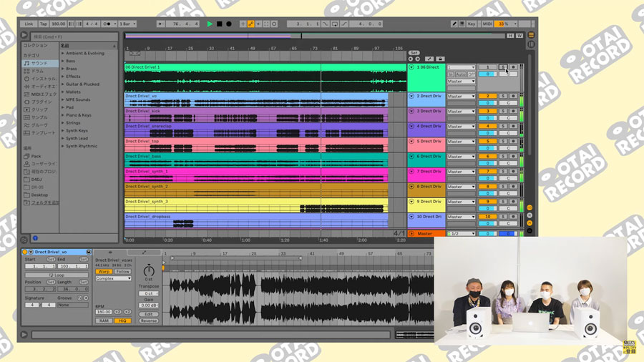
Task: Click the Save Default Clip disk icon
Action: (x=88, y=252)
